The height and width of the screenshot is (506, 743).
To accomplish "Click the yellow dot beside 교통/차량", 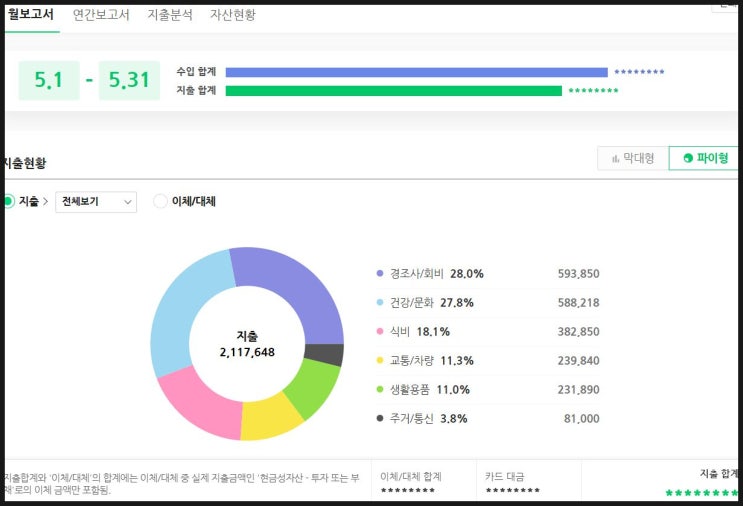I will coord(380,361).
